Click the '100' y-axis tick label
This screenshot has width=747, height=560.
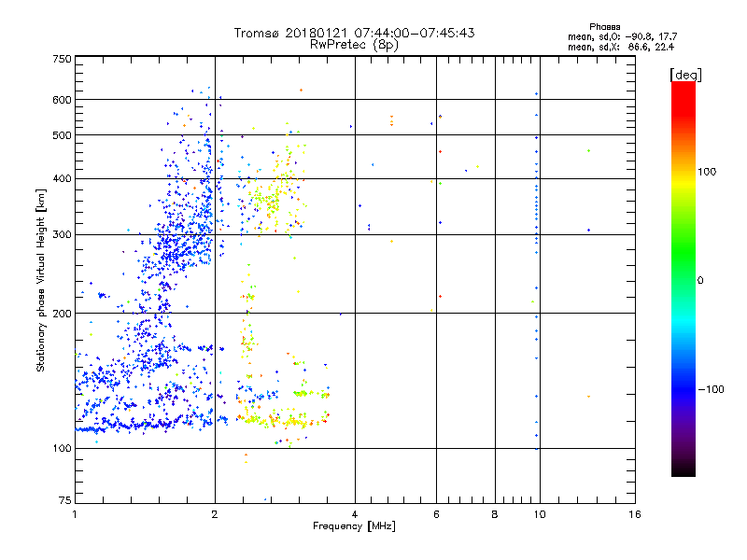[x=62, y=448]
